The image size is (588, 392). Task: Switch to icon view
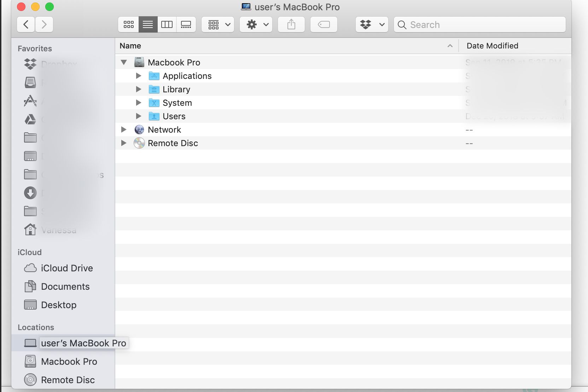coord(128,24)
